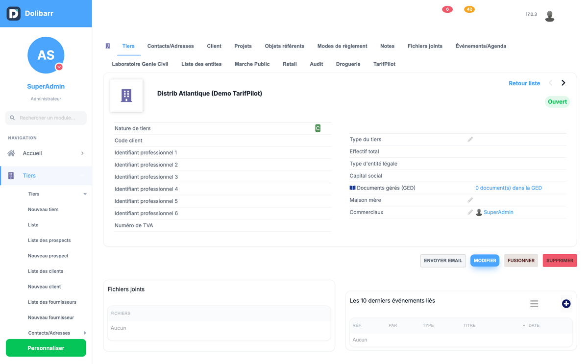Viewport: 588px width, 364px height.
Task: Select Liste des fournisseurs in sidebar
Action: [52, 302]
